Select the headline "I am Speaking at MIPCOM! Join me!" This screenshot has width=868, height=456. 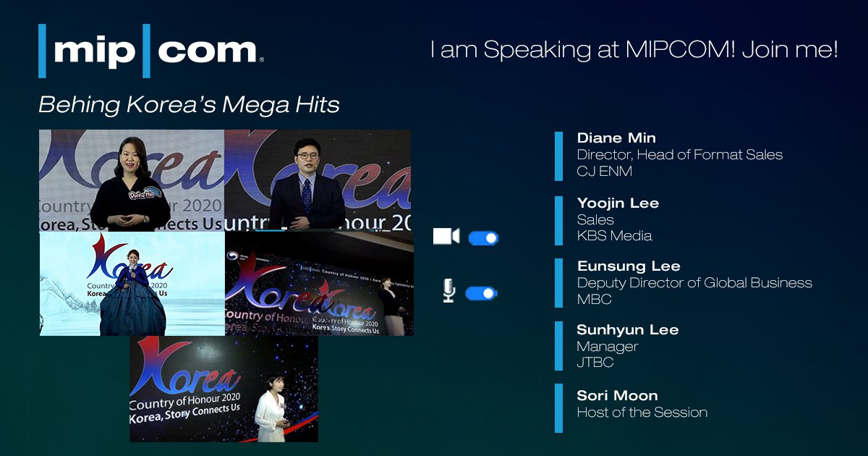[x=634, y=50]
